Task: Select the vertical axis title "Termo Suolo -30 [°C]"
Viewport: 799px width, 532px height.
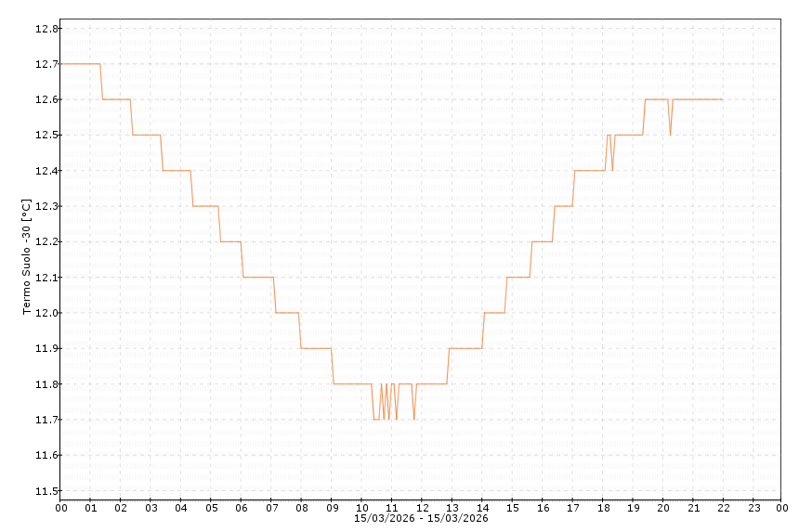Action: [26, 255]
